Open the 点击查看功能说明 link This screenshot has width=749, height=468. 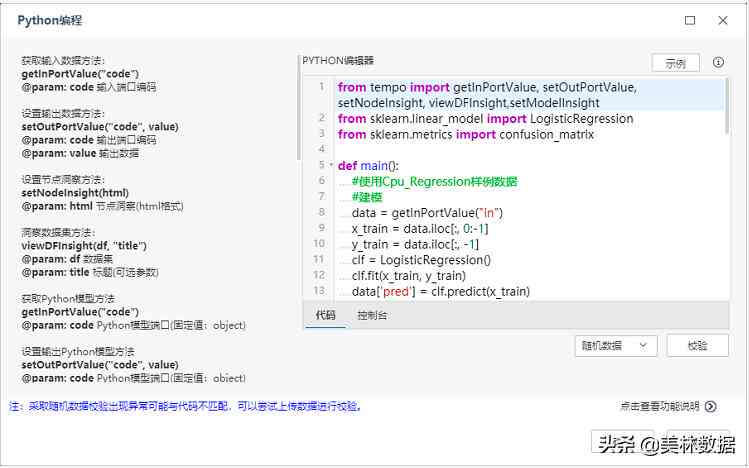pyautogui.click(x=660, y=406)
